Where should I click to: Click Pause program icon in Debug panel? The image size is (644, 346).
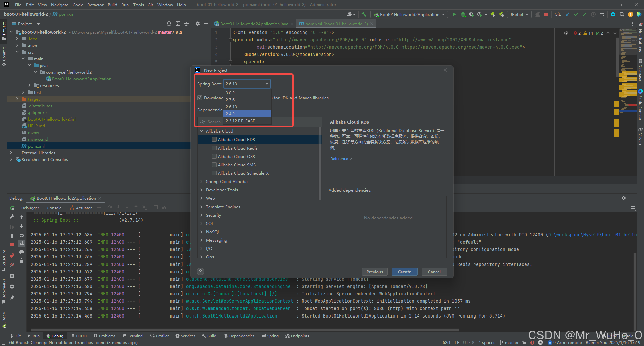point(12,236)
